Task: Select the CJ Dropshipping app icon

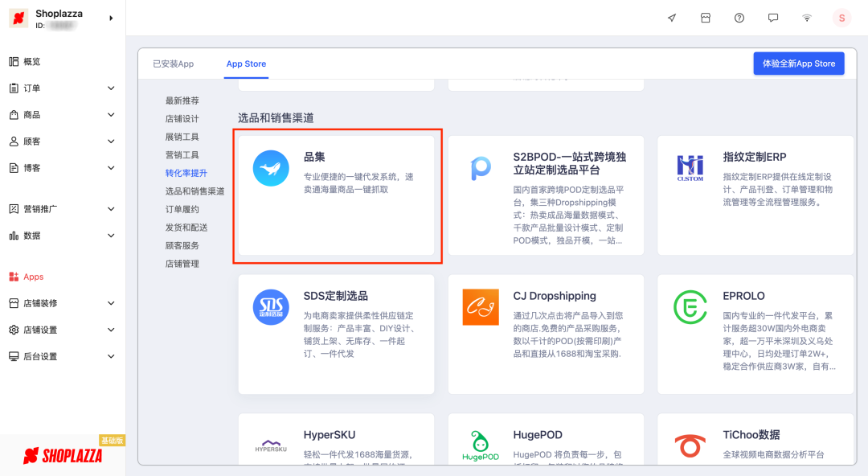Action: click(x=480, y=307)
